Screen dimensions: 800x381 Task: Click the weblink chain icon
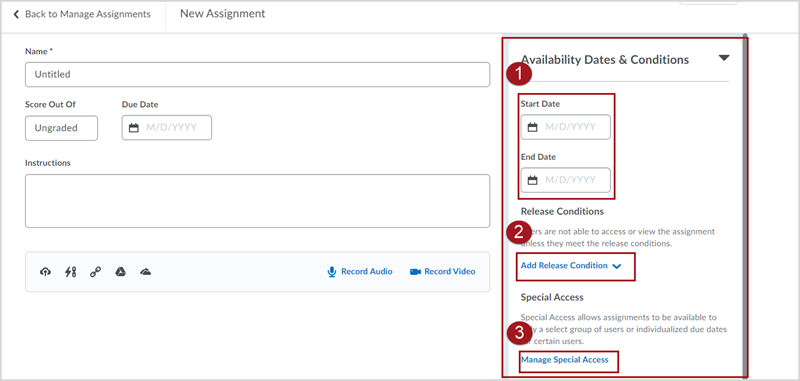click(x=95, y=272)
